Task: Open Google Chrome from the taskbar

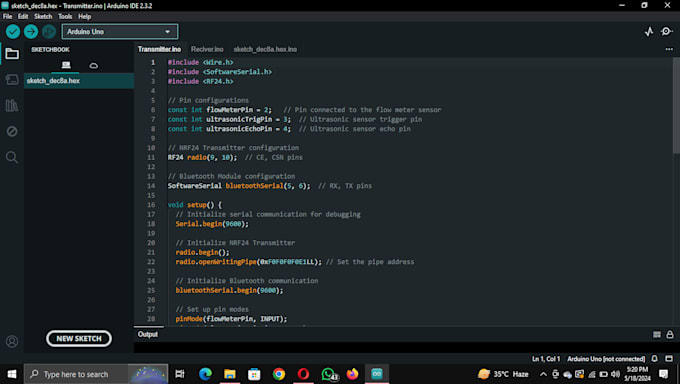Action: [x=279, y=374]
